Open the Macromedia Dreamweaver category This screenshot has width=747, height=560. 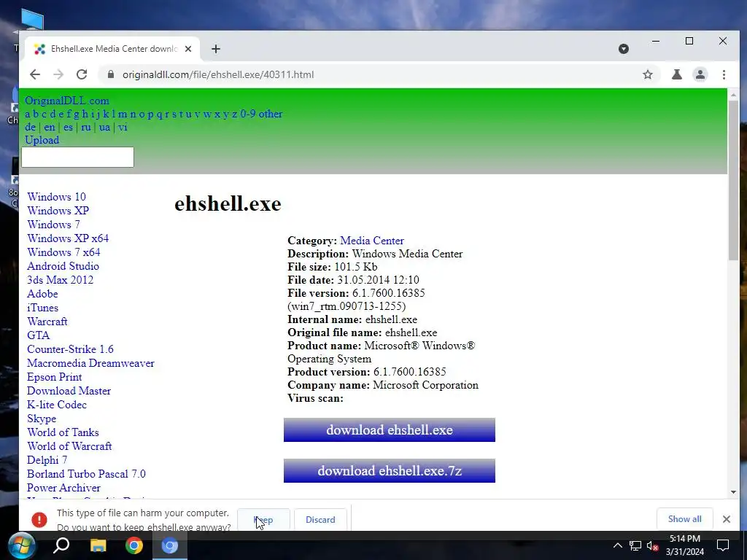pyautogui.click(x=90, y=363)
